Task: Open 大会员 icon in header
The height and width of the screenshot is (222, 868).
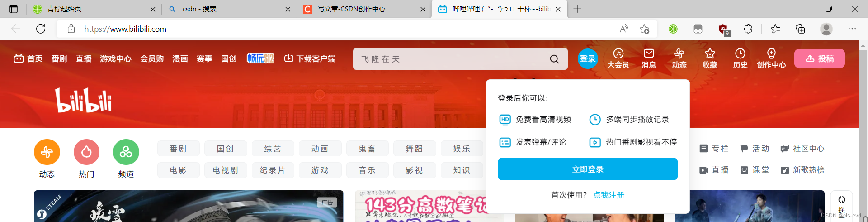Action: click(618, 58)
